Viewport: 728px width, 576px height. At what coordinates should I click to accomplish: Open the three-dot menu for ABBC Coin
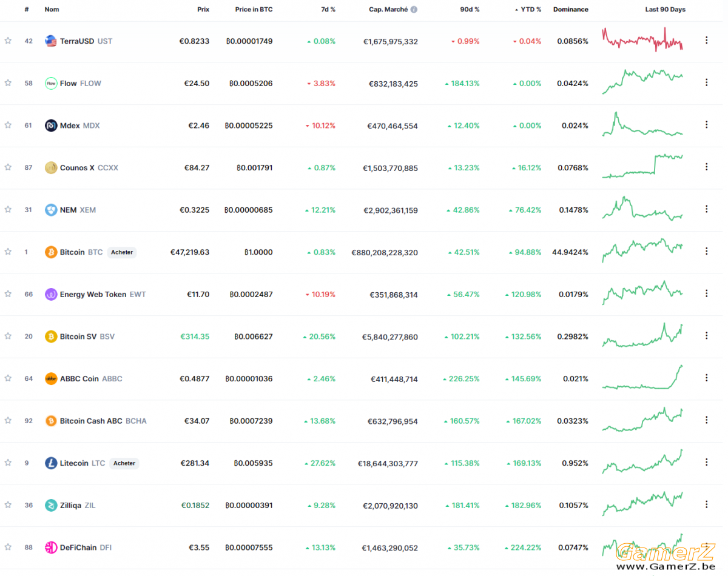[x=706, y=378]
